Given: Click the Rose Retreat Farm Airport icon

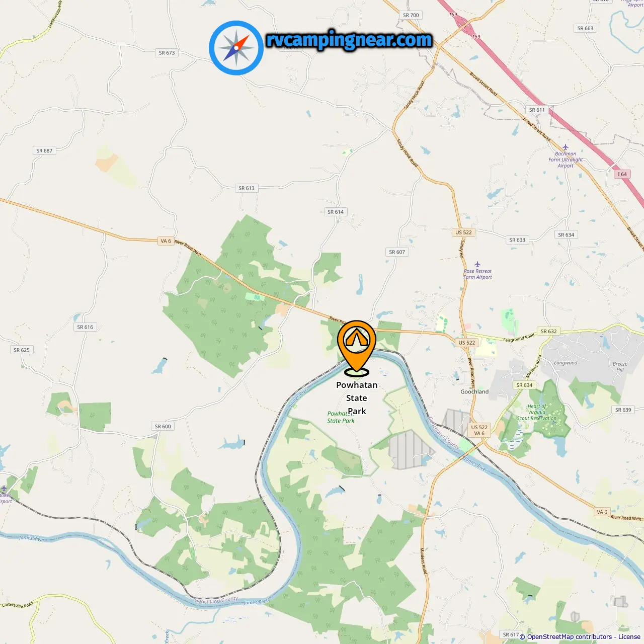Looking at the screenshot, I should click(477, 264).
